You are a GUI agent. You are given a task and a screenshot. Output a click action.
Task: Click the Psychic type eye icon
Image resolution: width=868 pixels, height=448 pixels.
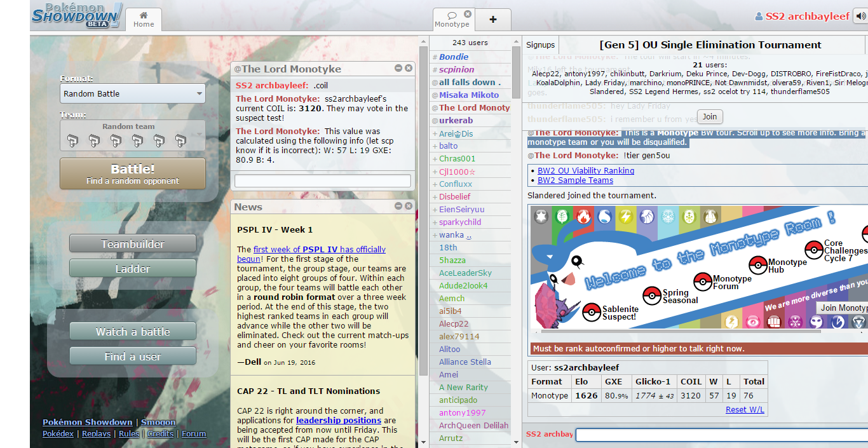pos(752,322)
